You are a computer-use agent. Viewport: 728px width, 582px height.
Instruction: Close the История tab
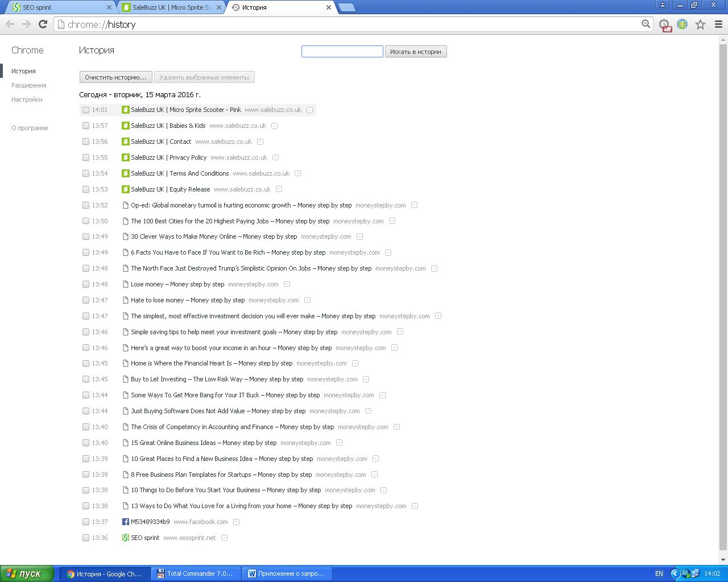(x=328, y=7)
